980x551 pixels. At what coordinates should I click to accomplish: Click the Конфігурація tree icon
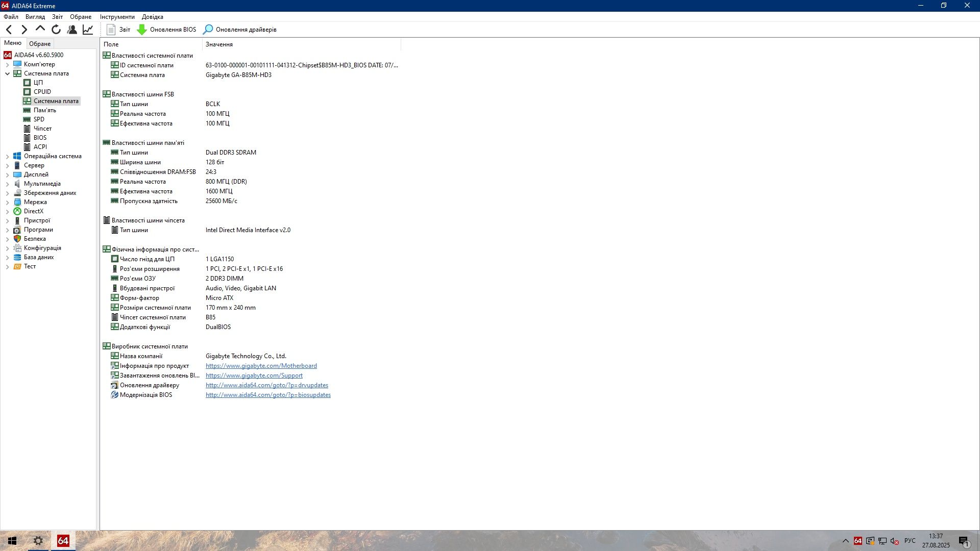17,248
